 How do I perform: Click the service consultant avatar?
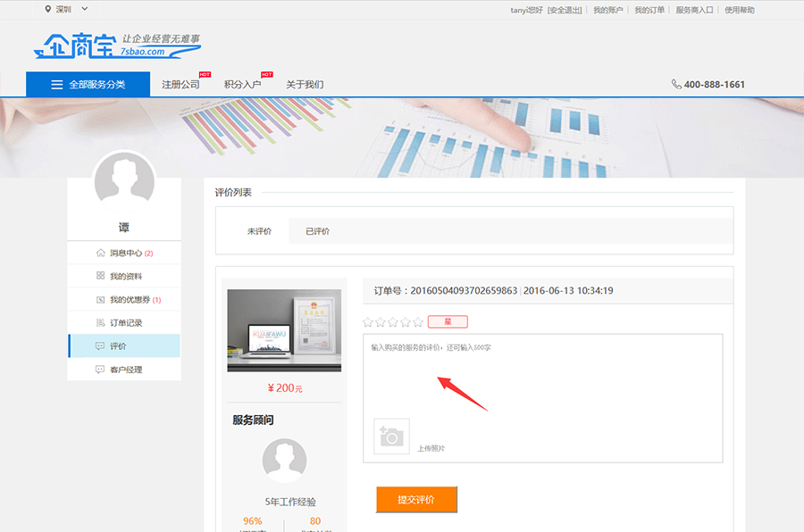(x=284, y=461)
